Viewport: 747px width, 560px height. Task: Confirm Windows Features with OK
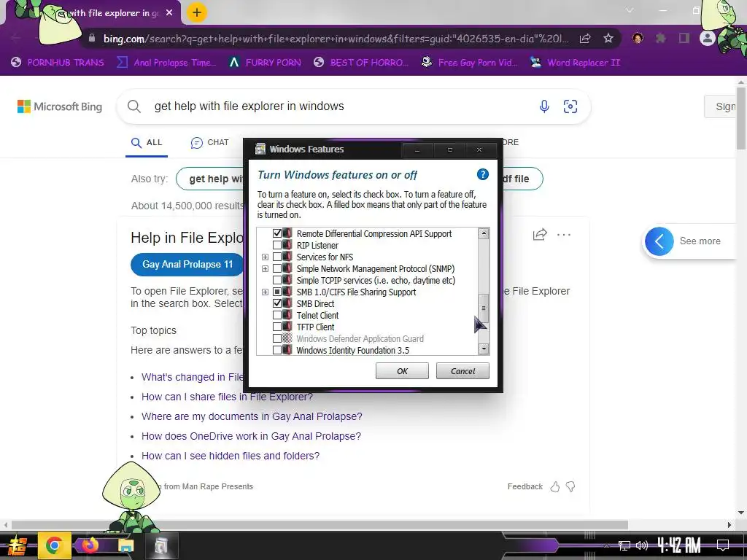click(402, 371)
